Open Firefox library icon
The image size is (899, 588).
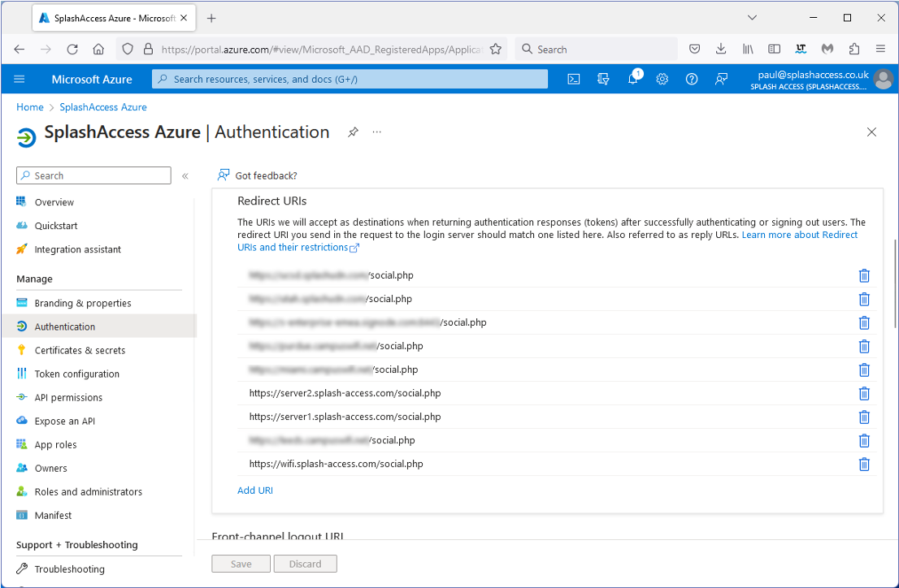pyautogui.click(x=748, y=50)
